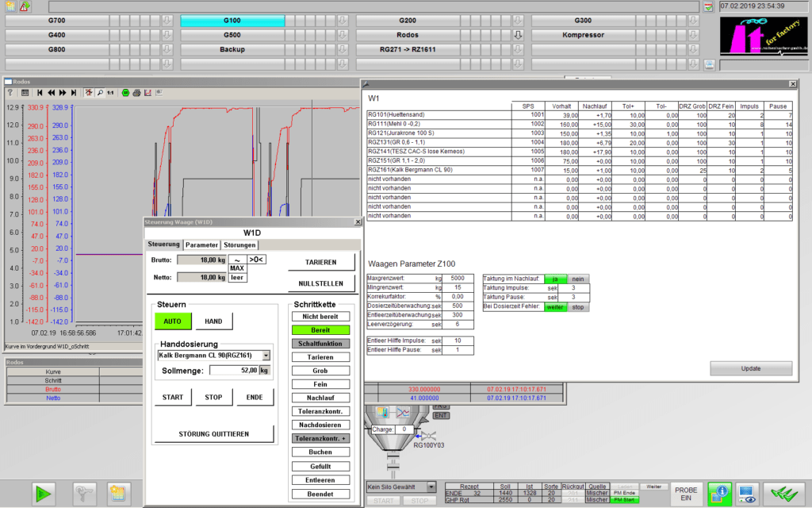Select the G100 plant section button
Screen dimensions: 812x508
[232, 21]
